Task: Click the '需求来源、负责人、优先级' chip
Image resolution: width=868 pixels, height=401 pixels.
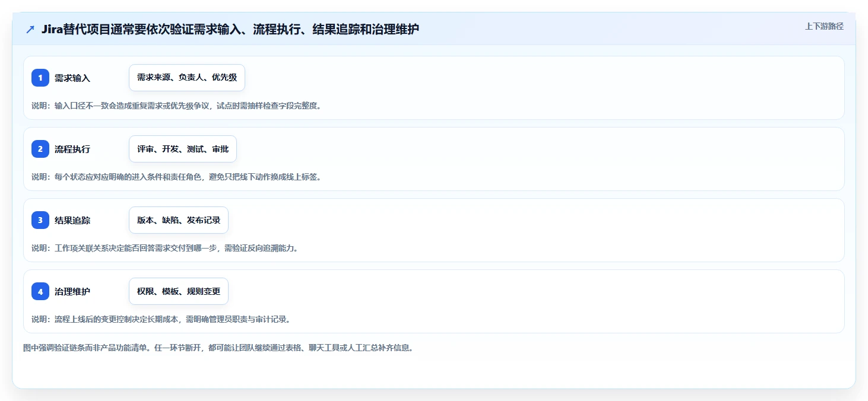Action: 187,78
